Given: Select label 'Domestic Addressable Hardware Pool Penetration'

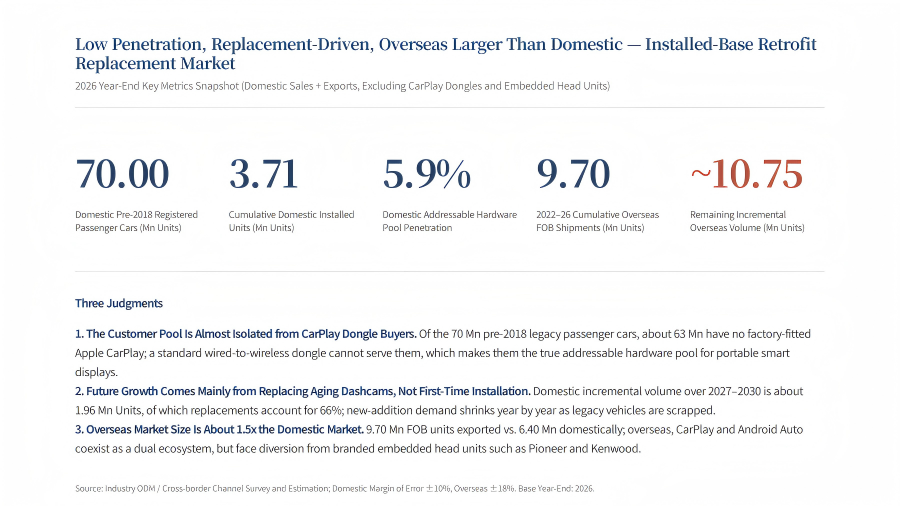Looking at the screenshot, I should click(x=450, y=221).
